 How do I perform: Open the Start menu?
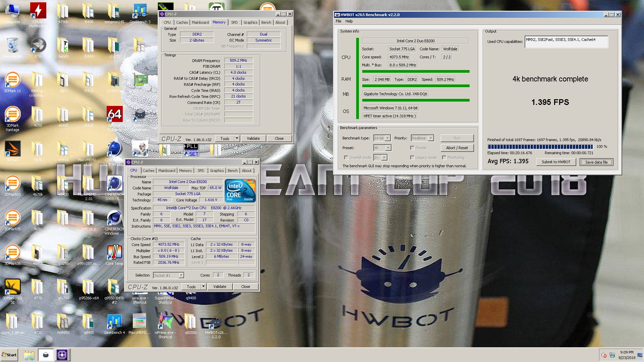pos(9,355)
